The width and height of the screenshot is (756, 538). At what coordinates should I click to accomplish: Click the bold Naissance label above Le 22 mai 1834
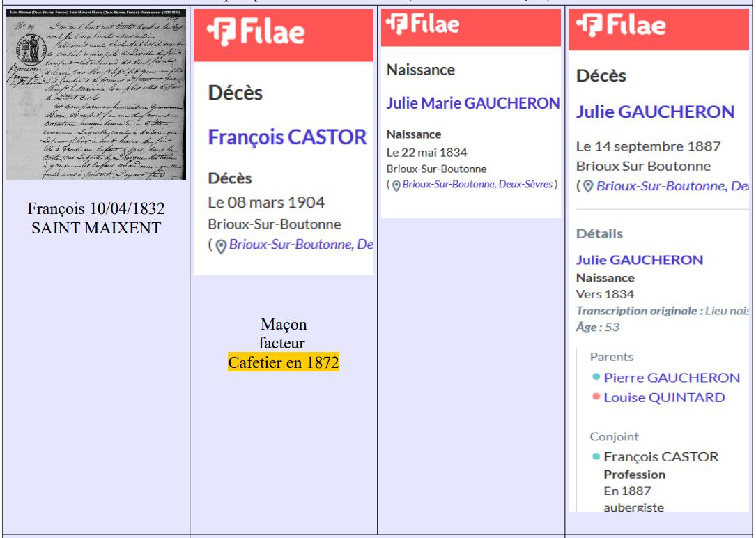(414, 134)
